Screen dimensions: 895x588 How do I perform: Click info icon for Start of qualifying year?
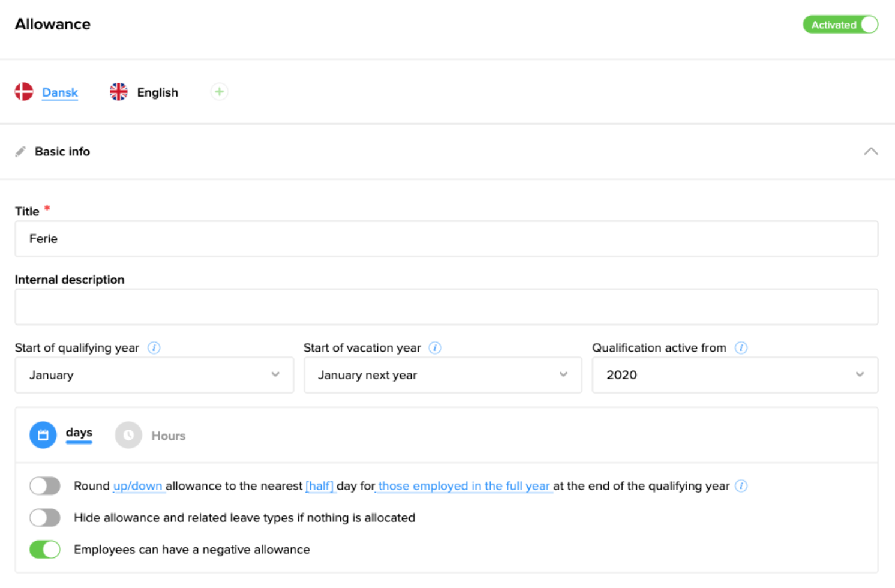pos(154,348)
